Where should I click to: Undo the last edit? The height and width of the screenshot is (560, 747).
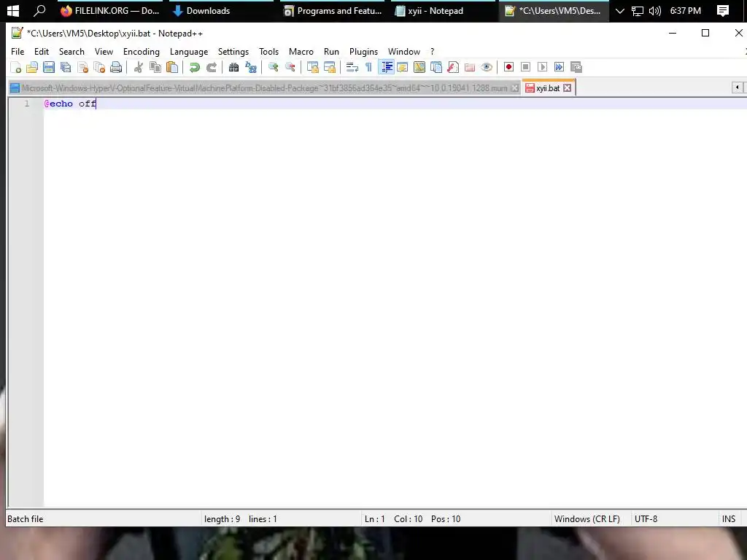pyautogui.click(x=194, y=67)
